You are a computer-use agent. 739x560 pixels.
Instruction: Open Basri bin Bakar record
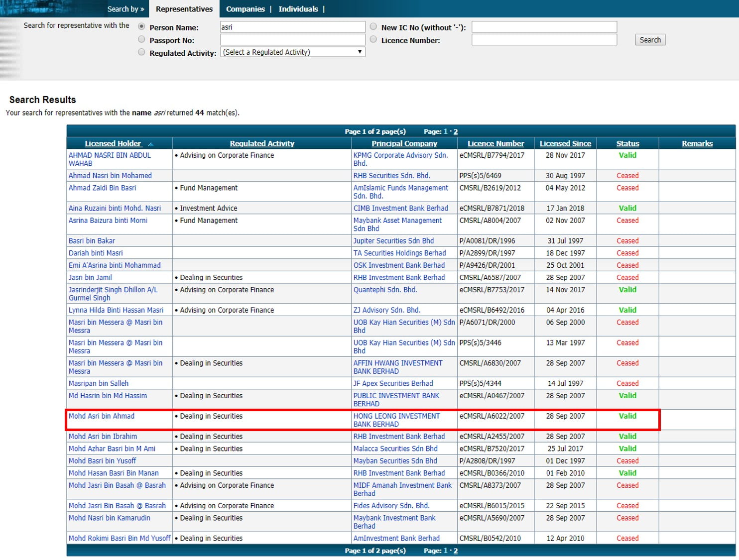coord(92,241)
